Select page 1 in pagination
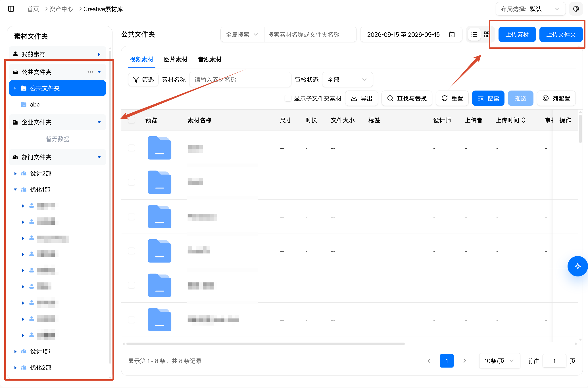Screen dimensions: 588x388 pos(447,361)
